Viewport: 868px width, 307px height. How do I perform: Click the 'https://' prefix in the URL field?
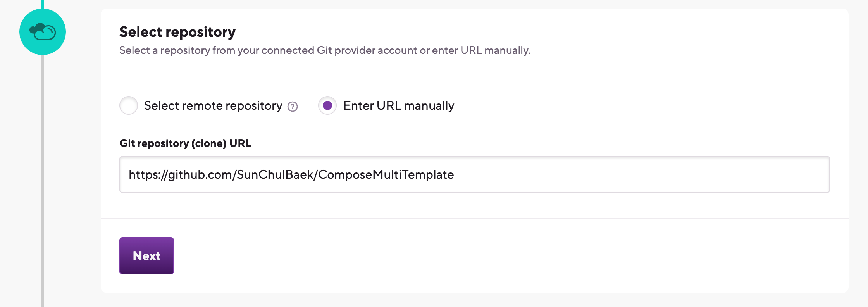click(x=148, y=174)
